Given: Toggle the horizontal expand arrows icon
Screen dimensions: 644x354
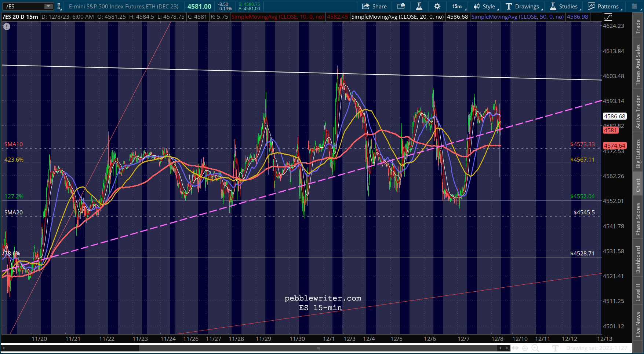Looking at the screenshot, I should [515, 348].
